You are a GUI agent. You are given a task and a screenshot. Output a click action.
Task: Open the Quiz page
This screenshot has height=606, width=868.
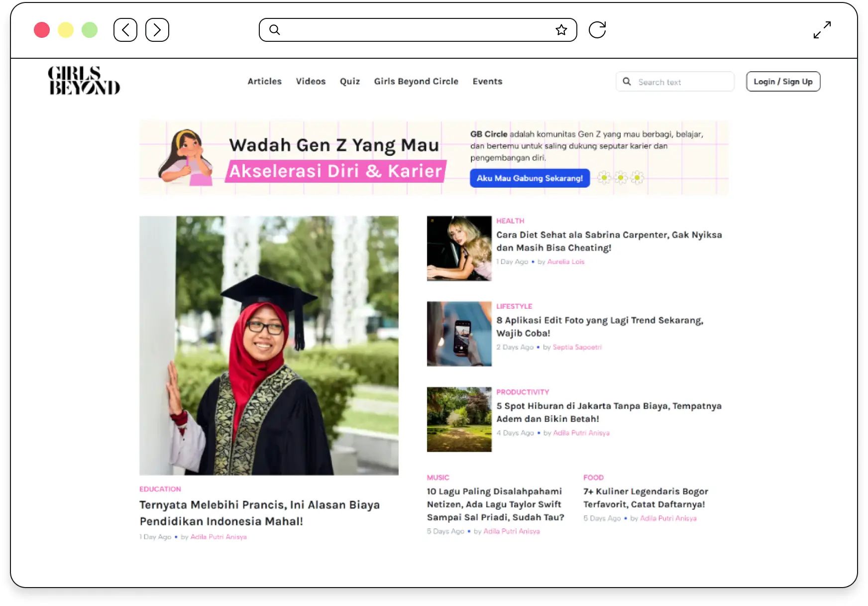click(349, 81)
